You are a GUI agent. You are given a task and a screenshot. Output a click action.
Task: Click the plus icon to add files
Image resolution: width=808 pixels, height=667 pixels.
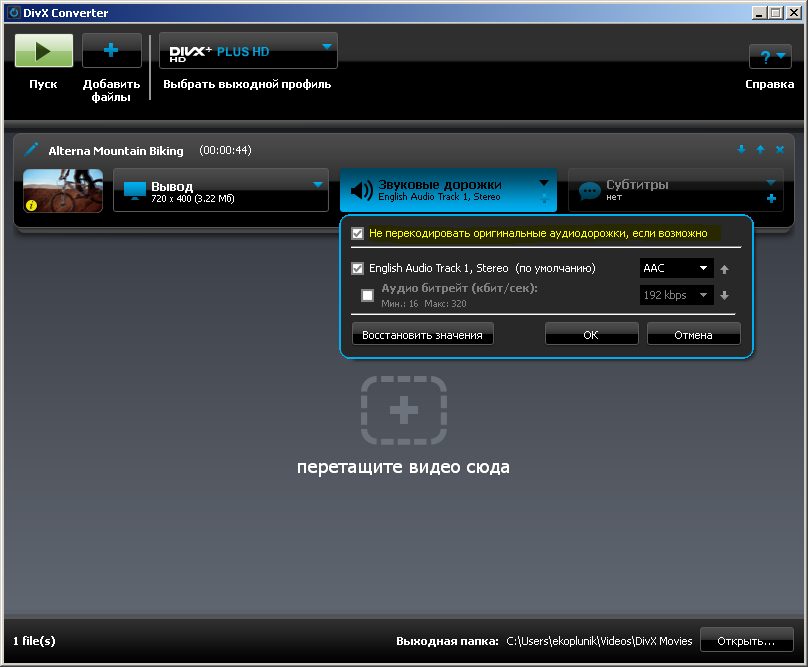(x=111, y=51)
